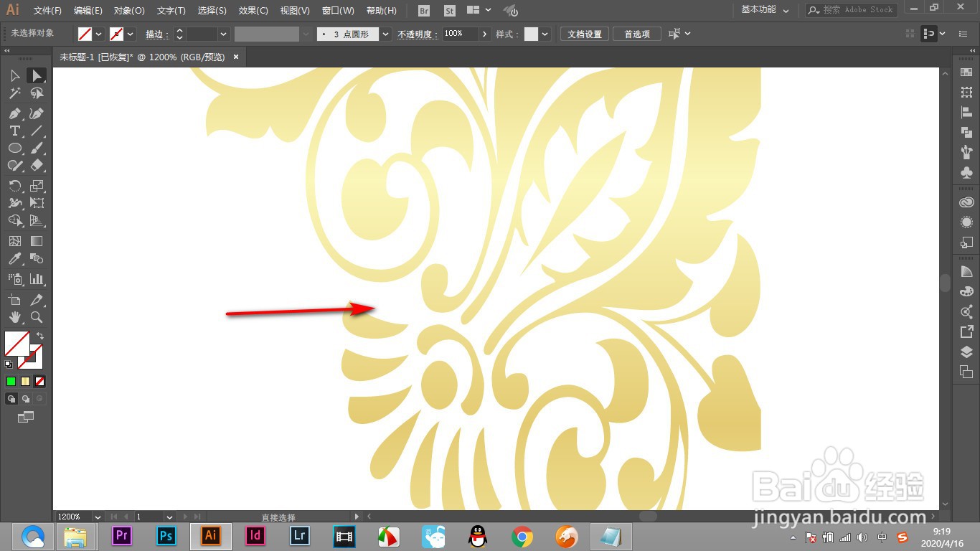Screen dimensions: 980x551
Task: Select the Eraser tool
Action: coord(37,165)
